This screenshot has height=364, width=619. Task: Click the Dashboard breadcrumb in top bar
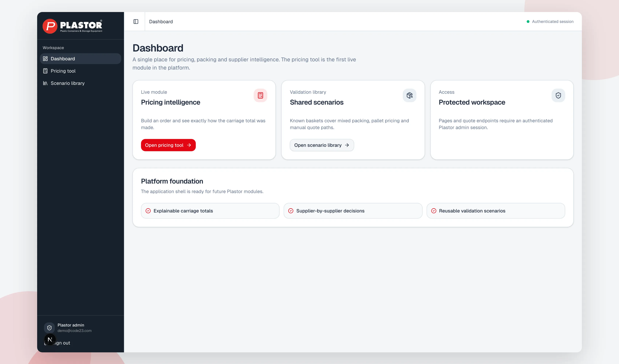tap(161, 22)
